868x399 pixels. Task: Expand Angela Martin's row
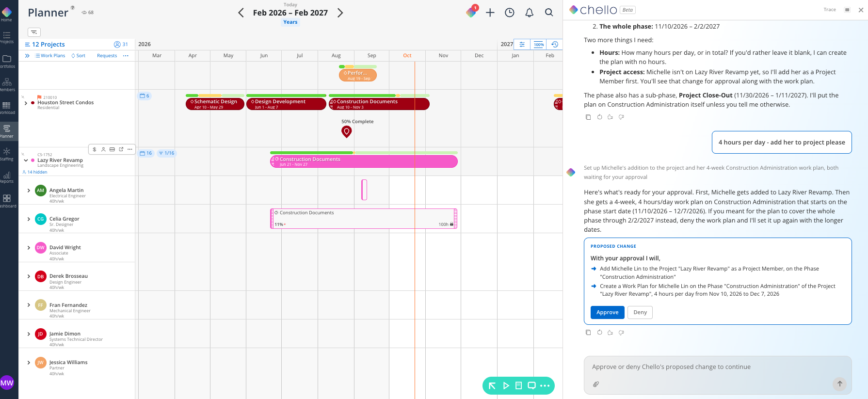(29, 191)
